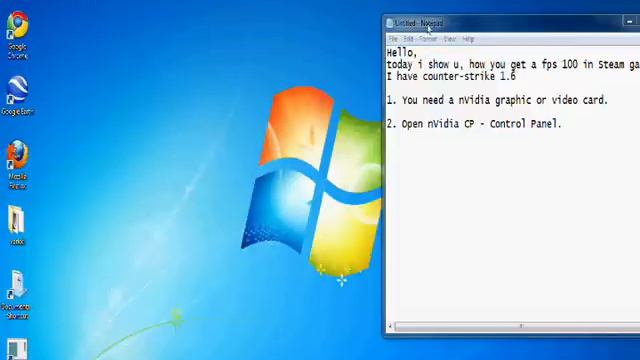Open the View menu in Notepad
The height and width of the screenshot is (360, 640).
450,39
